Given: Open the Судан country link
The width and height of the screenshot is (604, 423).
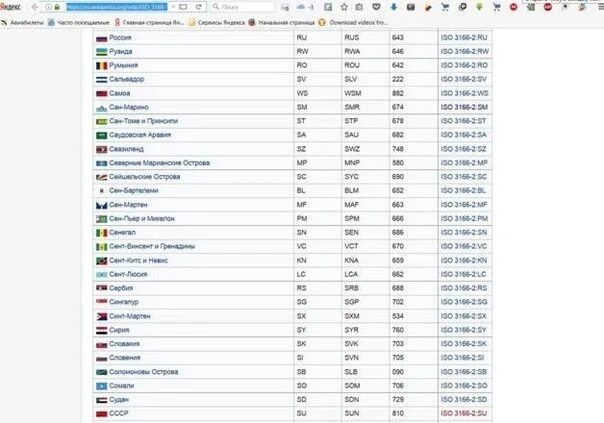Looking at the screenshot, I should [119, 400].
